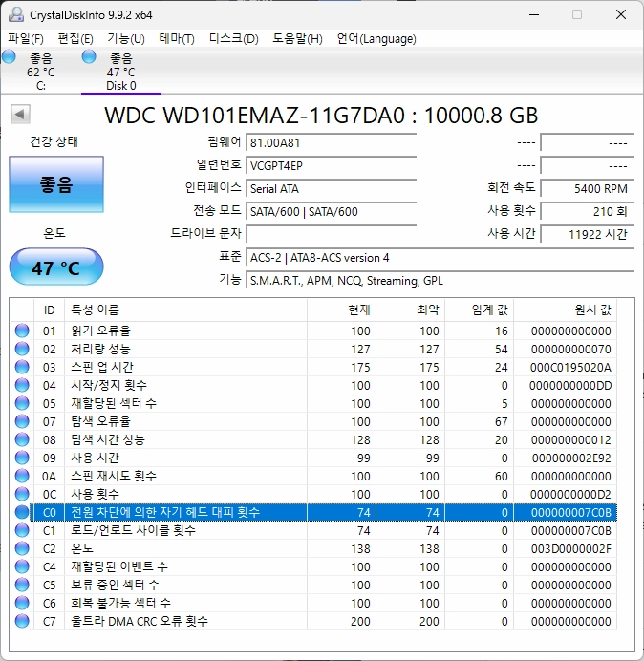Image resolution: width=644 pixels, height=661 pixels.
Task: Click the 펌웨어 field showing 81.00A81
Action: tap(331, 143)
